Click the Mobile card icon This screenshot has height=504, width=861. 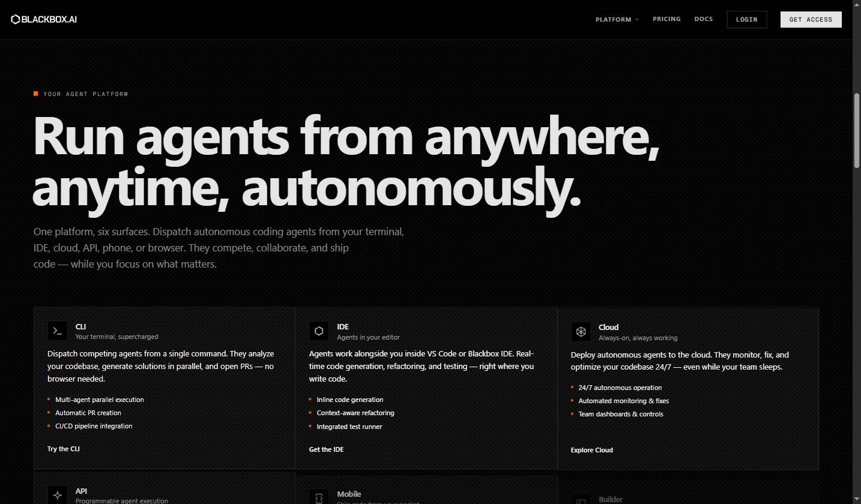pos(319,497)
